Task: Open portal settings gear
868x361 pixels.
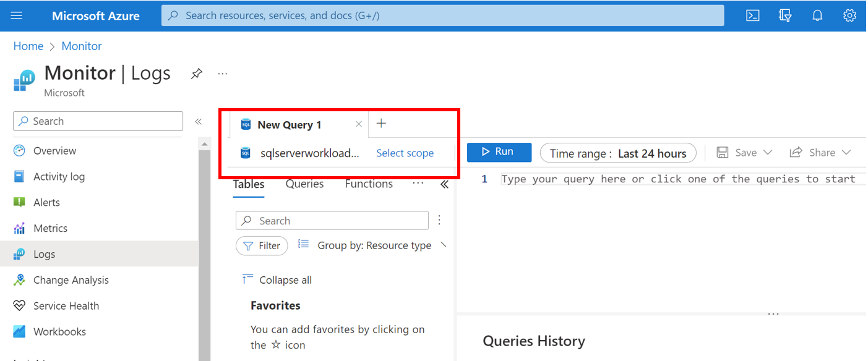Action: [x=849, y=15]
